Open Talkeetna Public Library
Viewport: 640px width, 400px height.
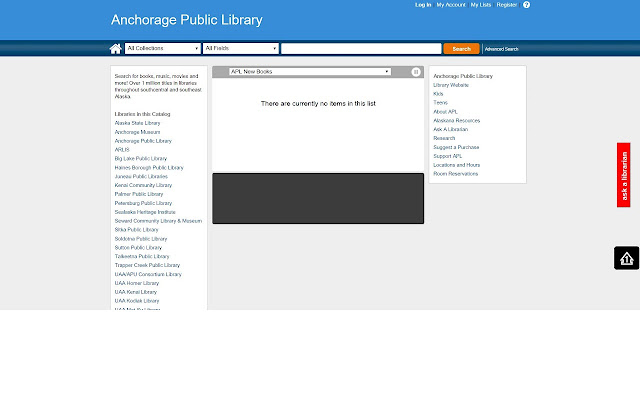point(142,256)
